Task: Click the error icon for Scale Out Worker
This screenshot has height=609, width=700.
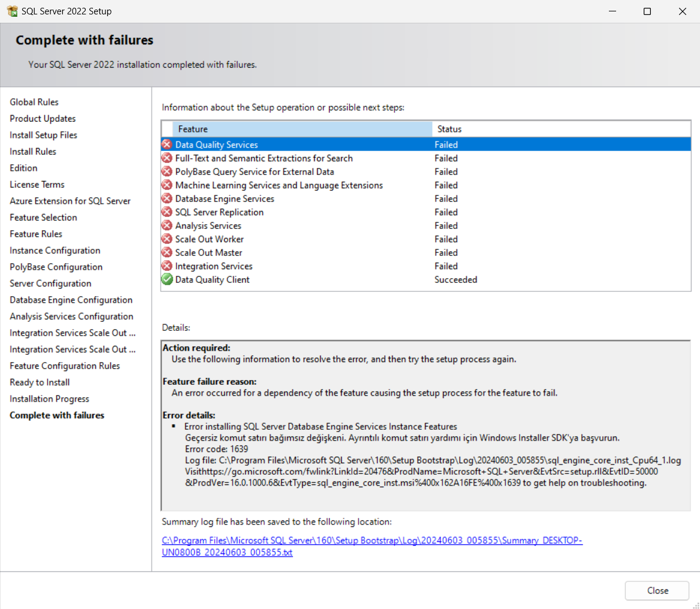Action: [167, 239]
